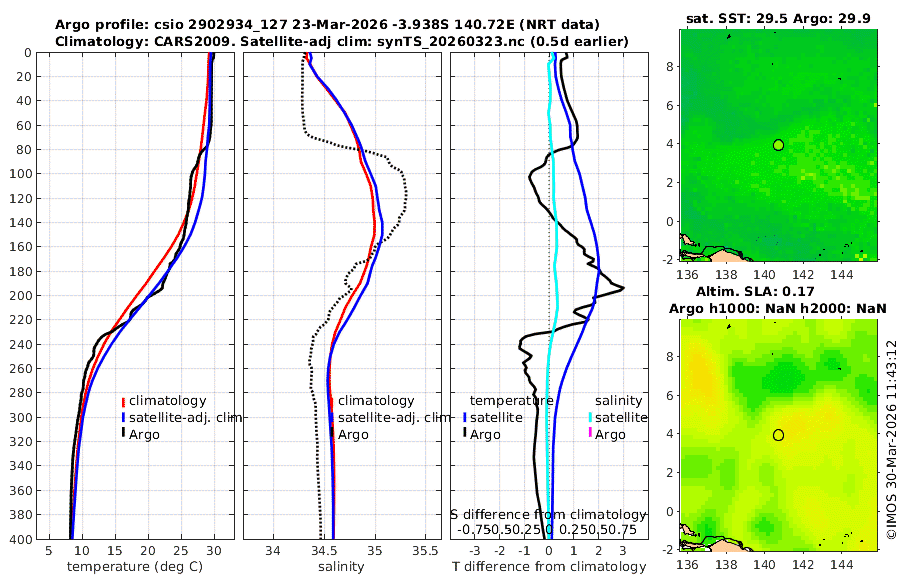
Task: Click the red climatology marker in salinity legend
Action: 332,401
